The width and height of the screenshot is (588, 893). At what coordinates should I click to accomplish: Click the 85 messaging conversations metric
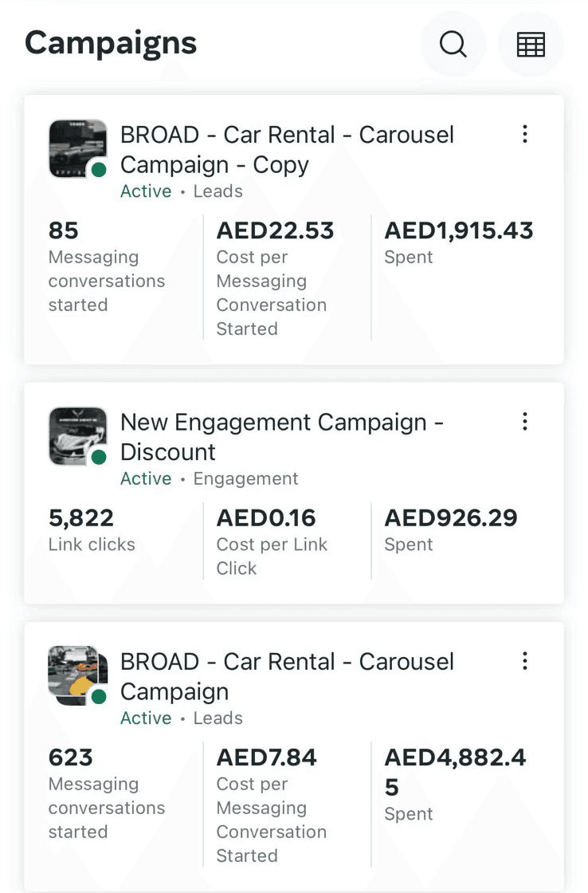click(64, 231)
